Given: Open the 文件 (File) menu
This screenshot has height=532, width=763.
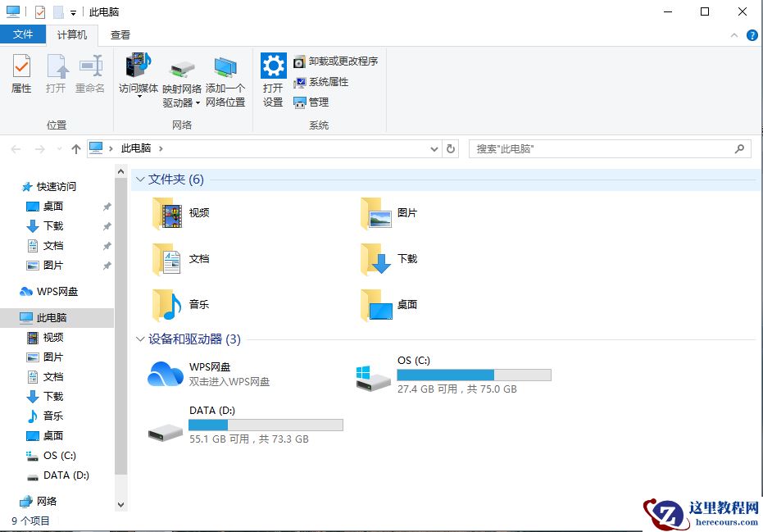Looking at the screenshot, I should coord(24,34).
